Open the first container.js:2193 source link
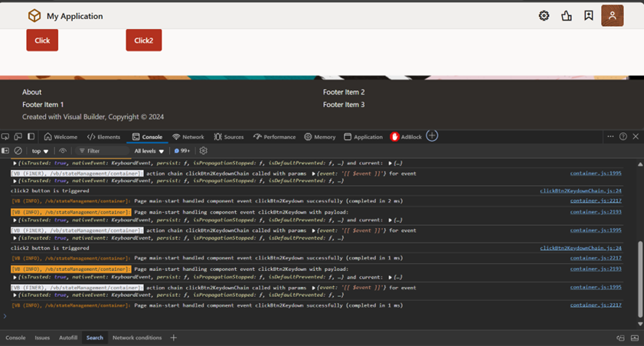 (x=596, y=212)
